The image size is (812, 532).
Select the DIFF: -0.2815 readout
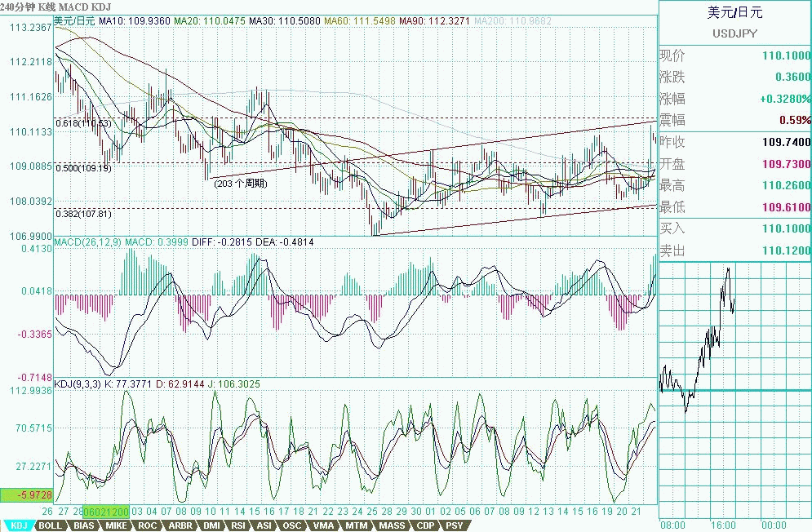222,242
